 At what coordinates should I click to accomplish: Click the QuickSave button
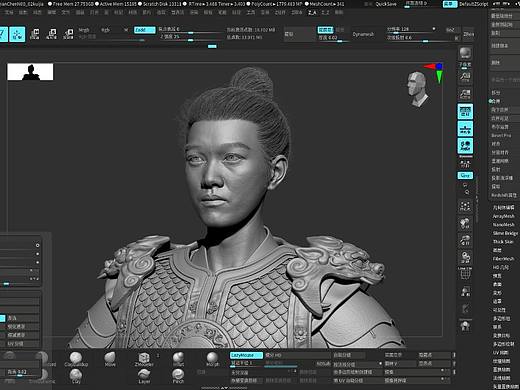click(x=386, y=4)
